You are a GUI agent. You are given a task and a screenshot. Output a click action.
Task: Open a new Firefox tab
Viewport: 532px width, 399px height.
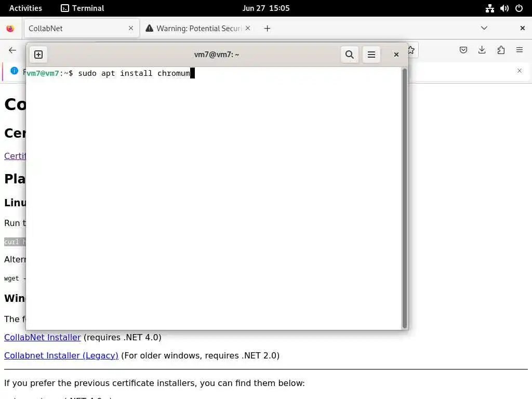[x=268, y=29]
